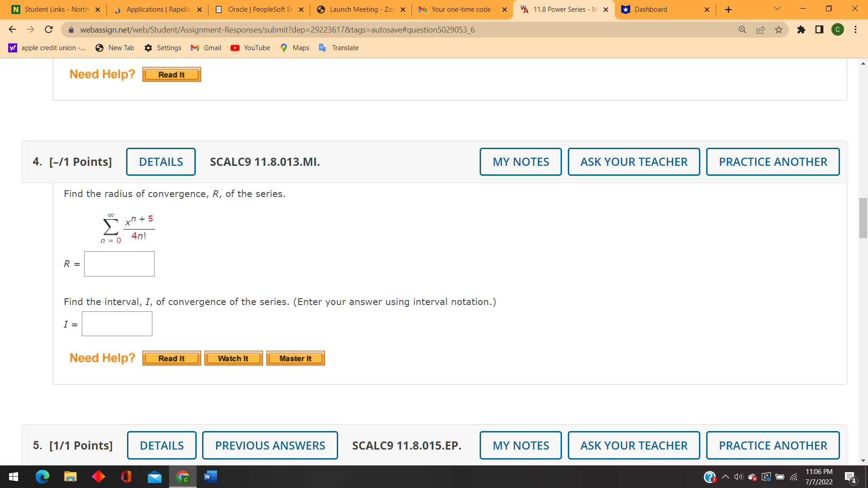
Task: Open YouTube from the bookmarks bar
Action: click(x=250, y=47)
